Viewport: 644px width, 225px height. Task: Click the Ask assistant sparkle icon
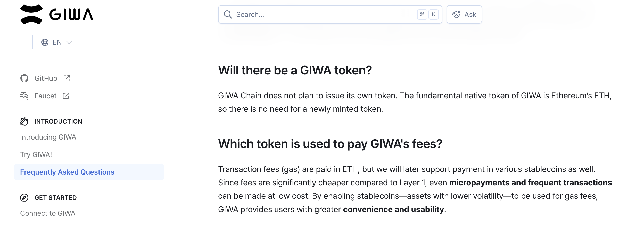click(x=456, y=14)
